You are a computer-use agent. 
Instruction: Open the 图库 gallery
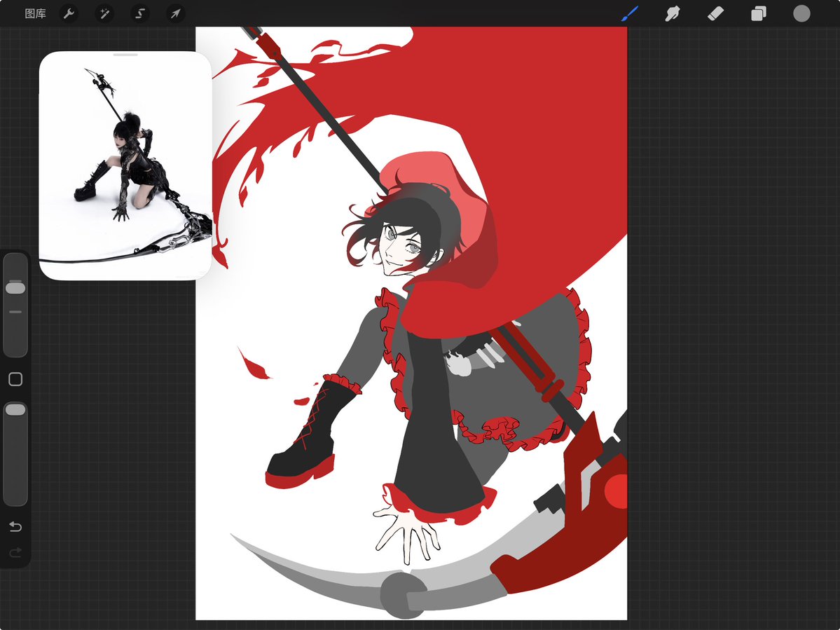tap(35, 13)
